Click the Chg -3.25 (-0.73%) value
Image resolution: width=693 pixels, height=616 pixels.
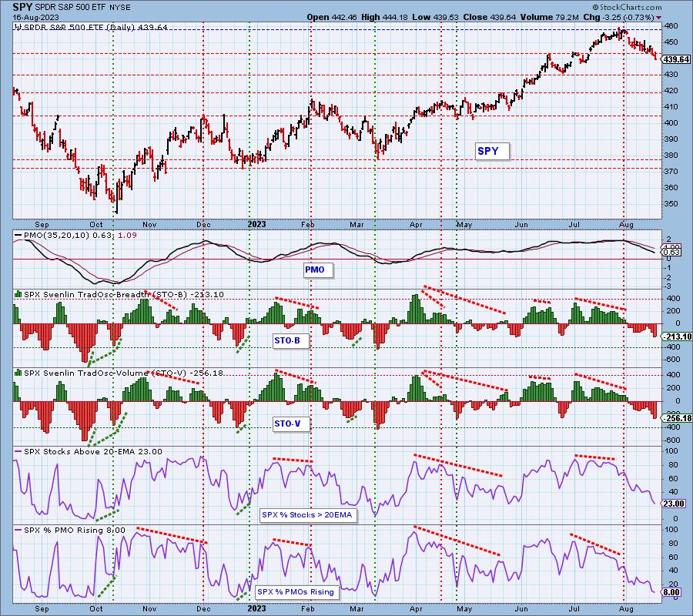pos(619,17)
